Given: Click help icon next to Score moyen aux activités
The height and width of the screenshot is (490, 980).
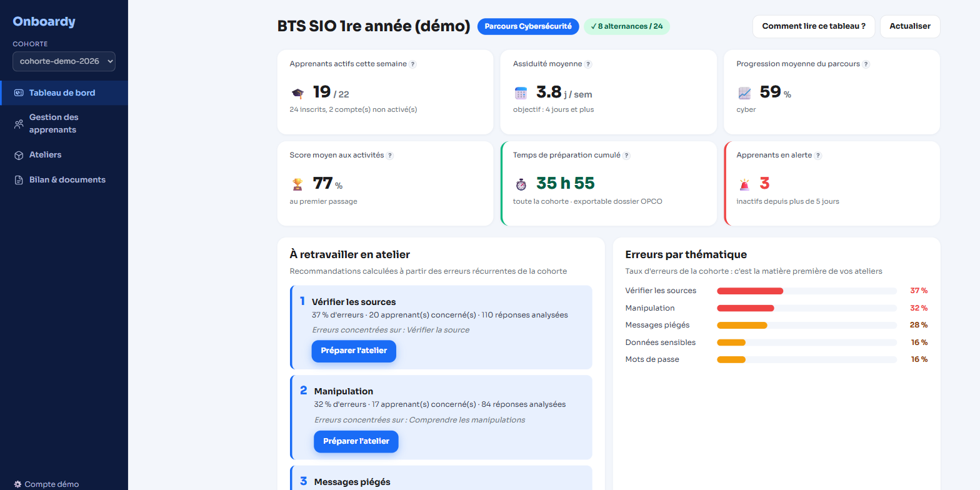Looking at the screenshot, I should point(390,156).
